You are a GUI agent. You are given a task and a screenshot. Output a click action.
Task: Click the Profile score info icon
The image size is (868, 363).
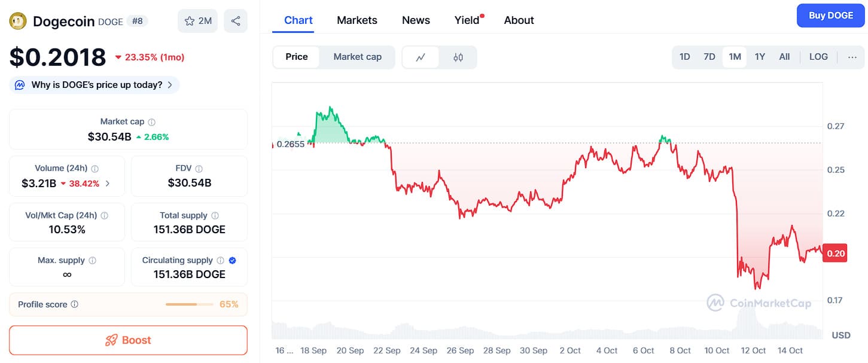pos(75,304)
